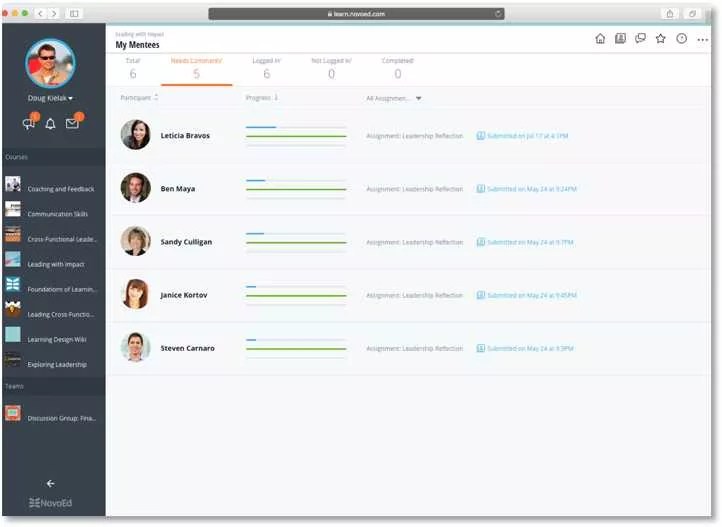Image resolution: width=722 pixels, height=527 pixels.
Task: Click the submission icon in Ben Maya row
Action: (480, 189)
